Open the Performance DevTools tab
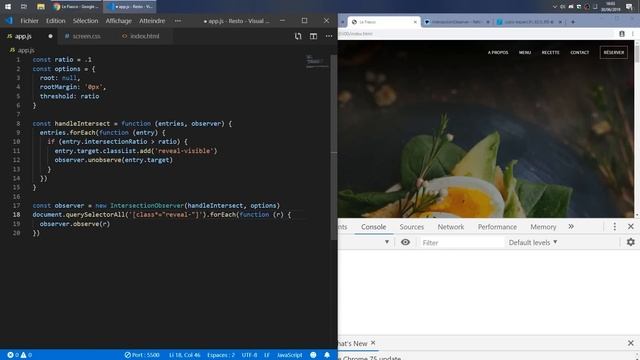Screen dimensions: 640x360 (497, 227)
